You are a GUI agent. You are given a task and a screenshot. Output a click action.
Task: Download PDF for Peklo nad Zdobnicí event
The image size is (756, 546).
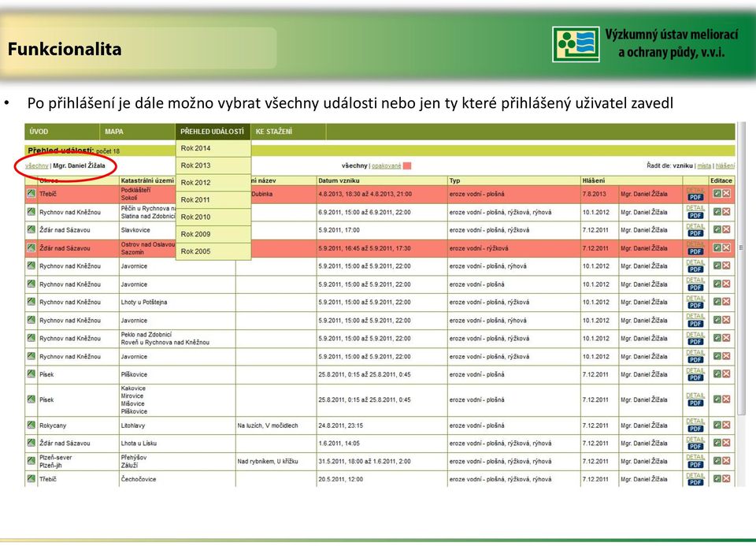[695, 341]
